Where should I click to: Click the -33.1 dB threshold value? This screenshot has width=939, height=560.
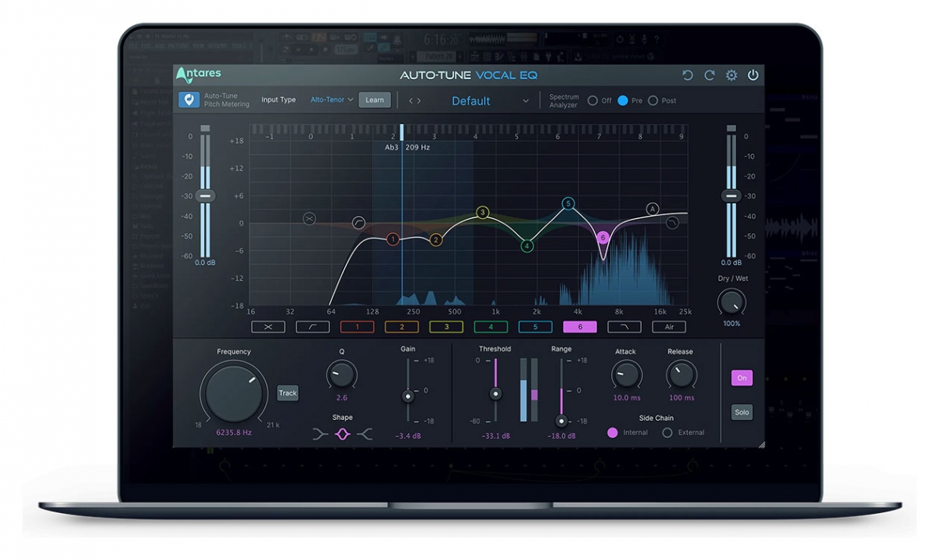click(495, 436)
